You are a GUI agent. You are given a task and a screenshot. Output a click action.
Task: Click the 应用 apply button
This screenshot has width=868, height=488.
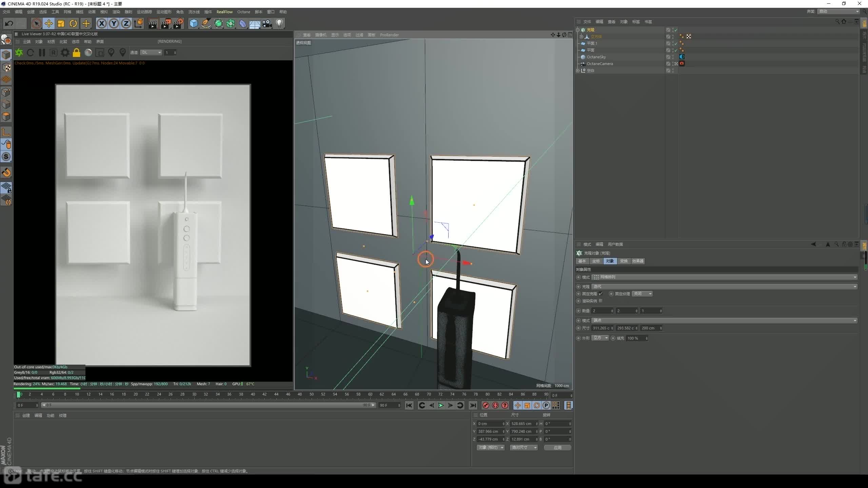click(557, 448)
